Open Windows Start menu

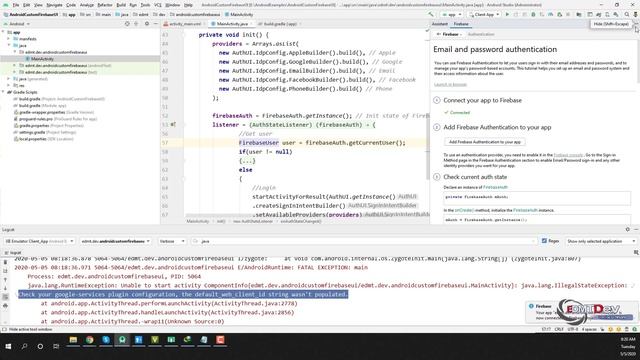pyautogui.click(x=8, y=346)
